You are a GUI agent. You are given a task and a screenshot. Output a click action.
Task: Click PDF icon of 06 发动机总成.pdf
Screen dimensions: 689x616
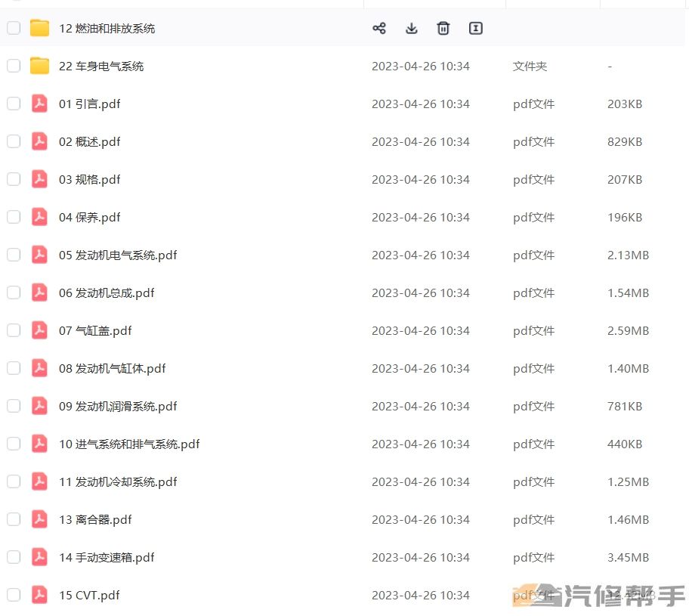[39, 293]
